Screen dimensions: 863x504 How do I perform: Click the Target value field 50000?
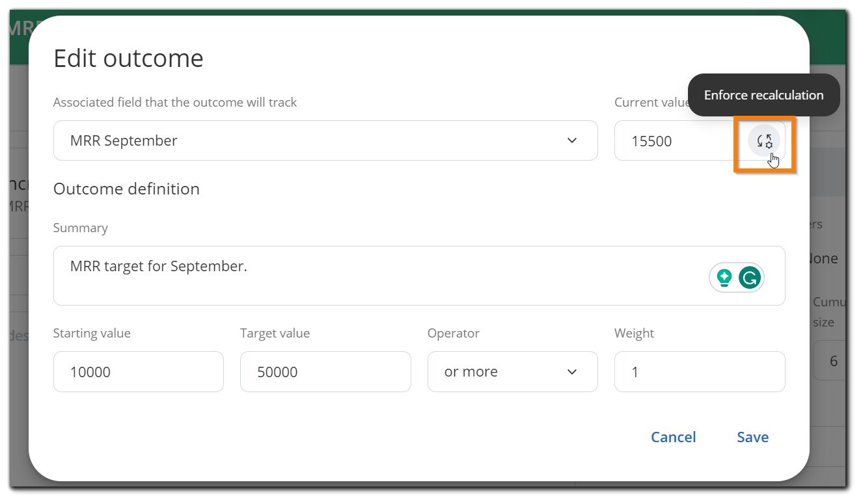(325, 372)
